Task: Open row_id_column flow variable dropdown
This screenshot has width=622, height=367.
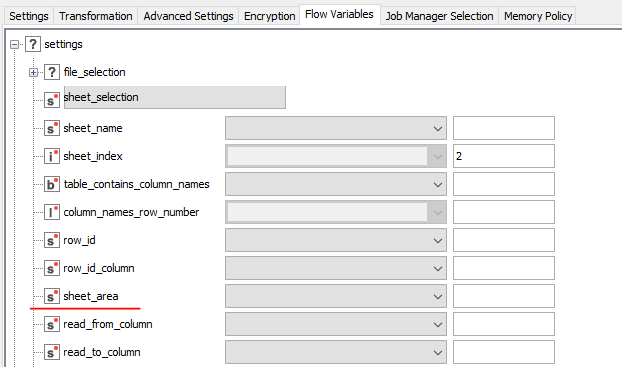Action: [336, 268]
